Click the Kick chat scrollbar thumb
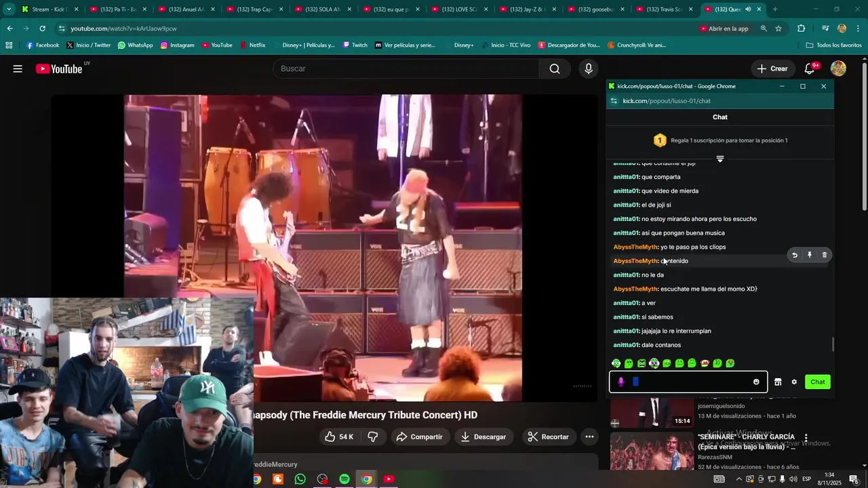 point(833,344)
